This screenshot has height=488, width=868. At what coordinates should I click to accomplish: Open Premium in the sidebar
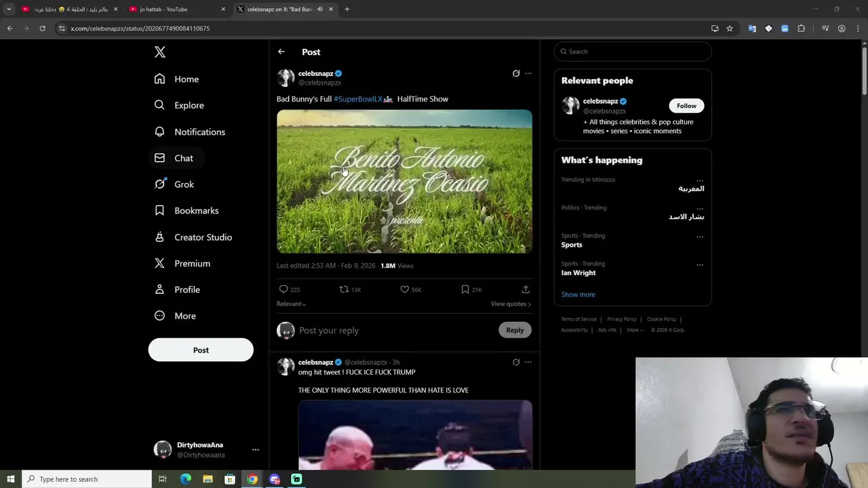click(x=182, y=264)
